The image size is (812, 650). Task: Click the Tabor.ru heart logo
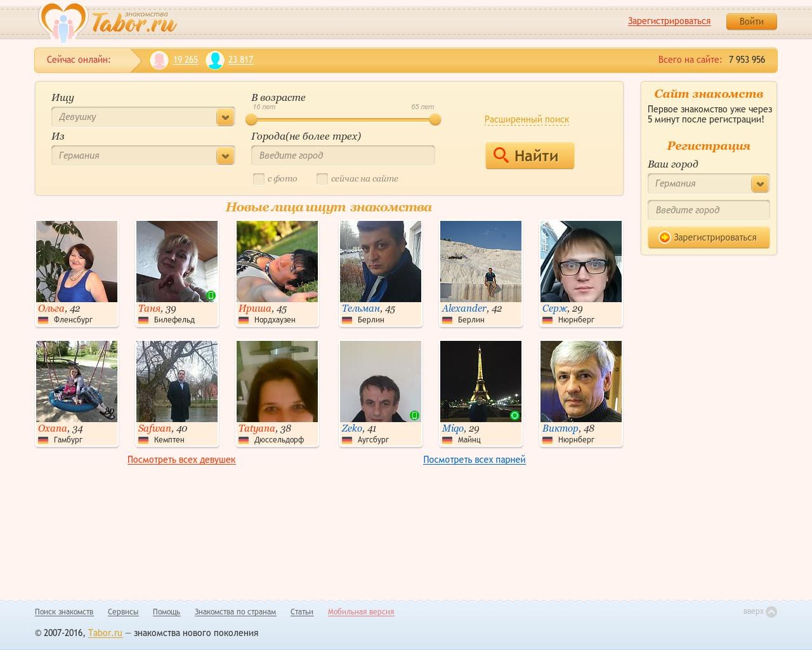[63, 22]
